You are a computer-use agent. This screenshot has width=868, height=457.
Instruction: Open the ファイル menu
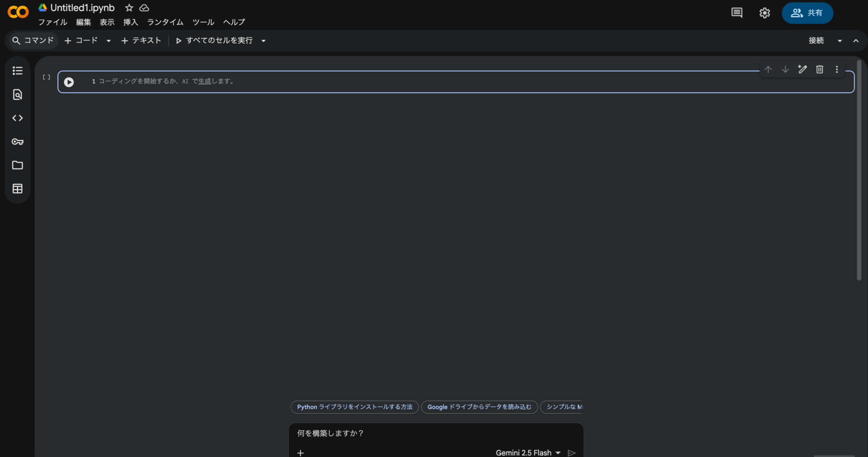(x=53, y=22)
